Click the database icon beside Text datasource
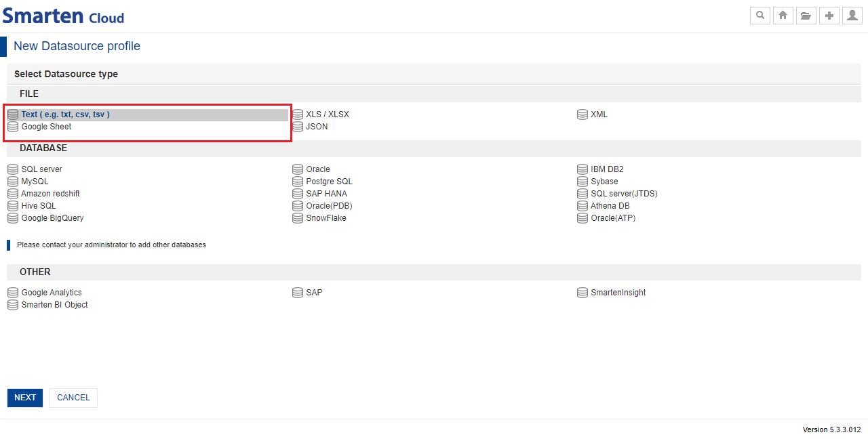Screen dimensions: 868x441 tap(13, 114)
